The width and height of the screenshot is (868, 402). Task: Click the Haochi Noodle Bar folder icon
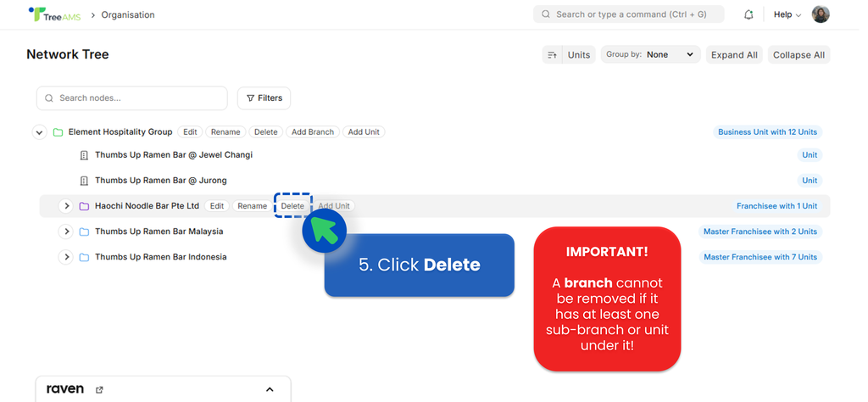[84, 206]
